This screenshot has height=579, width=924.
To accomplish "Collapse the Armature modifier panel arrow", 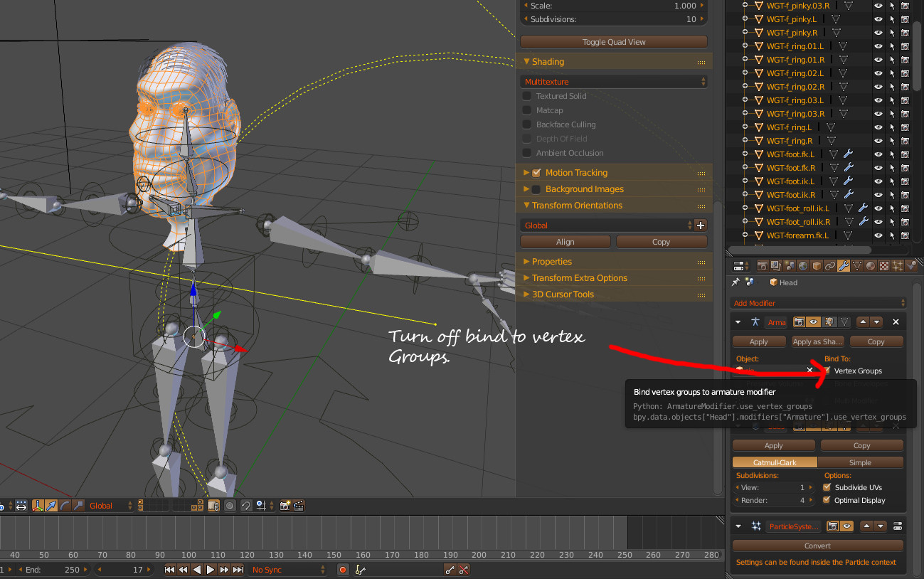I will pos(738,322).
